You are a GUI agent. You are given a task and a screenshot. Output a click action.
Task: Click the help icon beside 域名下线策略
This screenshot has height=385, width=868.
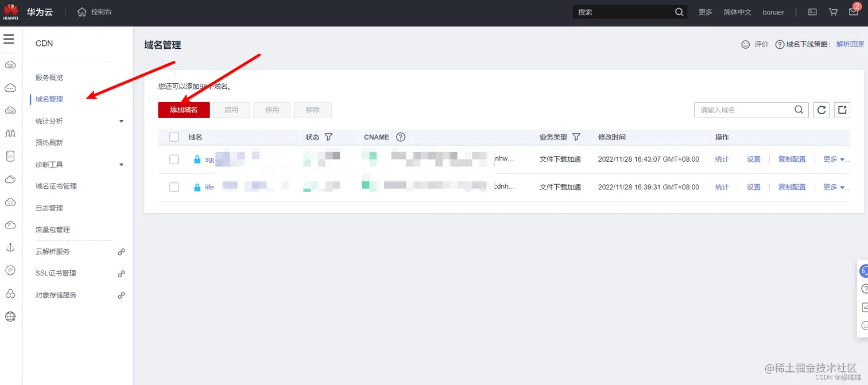click(x=780, y=44)
